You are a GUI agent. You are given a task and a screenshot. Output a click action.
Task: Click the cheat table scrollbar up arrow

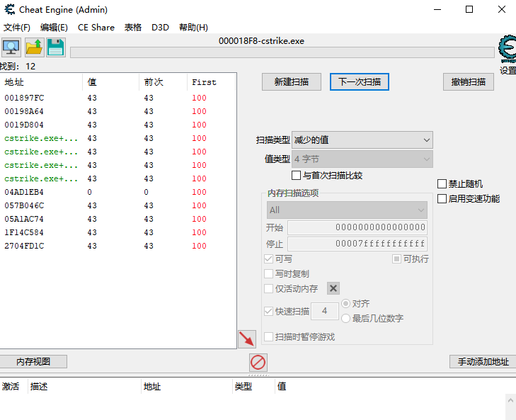[510, 401]
